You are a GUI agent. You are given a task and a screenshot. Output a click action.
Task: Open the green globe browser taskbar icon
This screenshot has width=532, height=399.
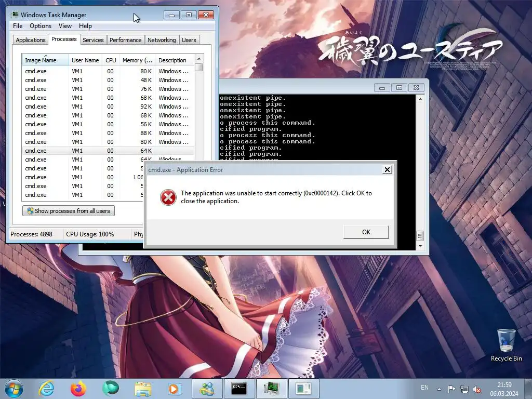[110, 389]
